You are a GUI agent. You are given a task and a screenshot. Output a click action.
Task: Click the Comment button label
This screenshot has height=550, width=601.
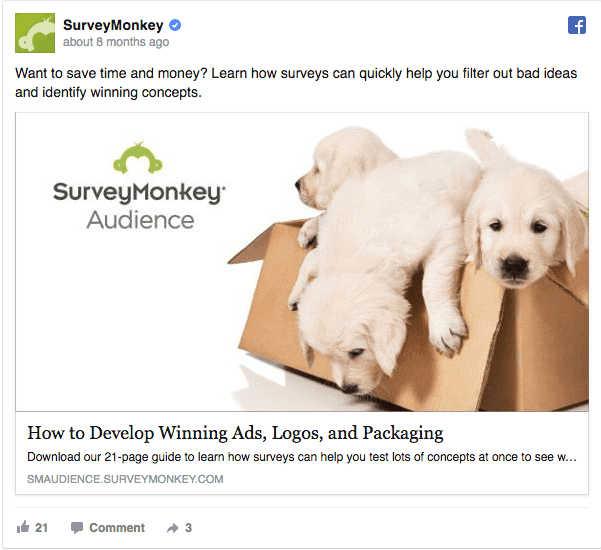pyautogui.click(x=117, y=528)
